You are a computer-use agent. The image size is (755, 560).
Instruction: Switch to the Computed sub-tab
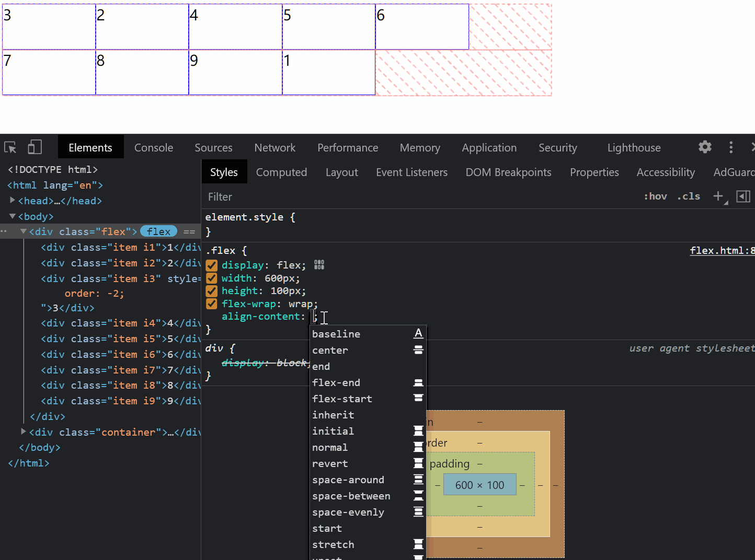pos(281,172)
